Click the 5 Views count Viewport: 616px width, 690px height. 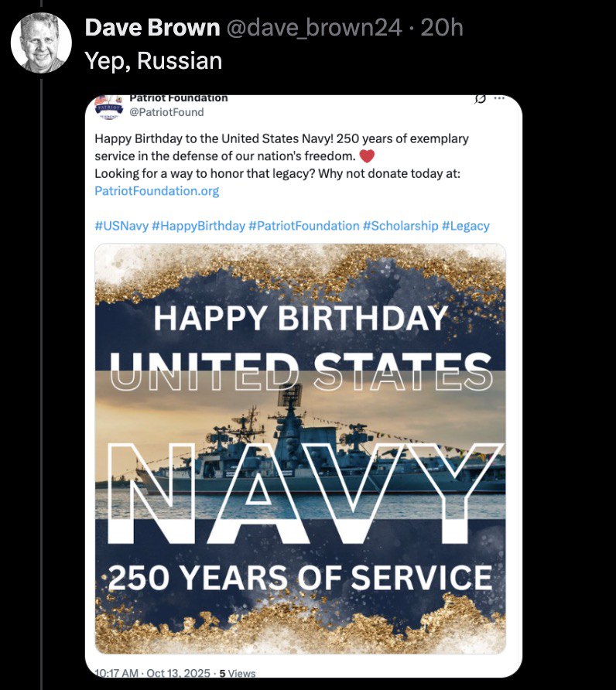(x=238, y=673)
